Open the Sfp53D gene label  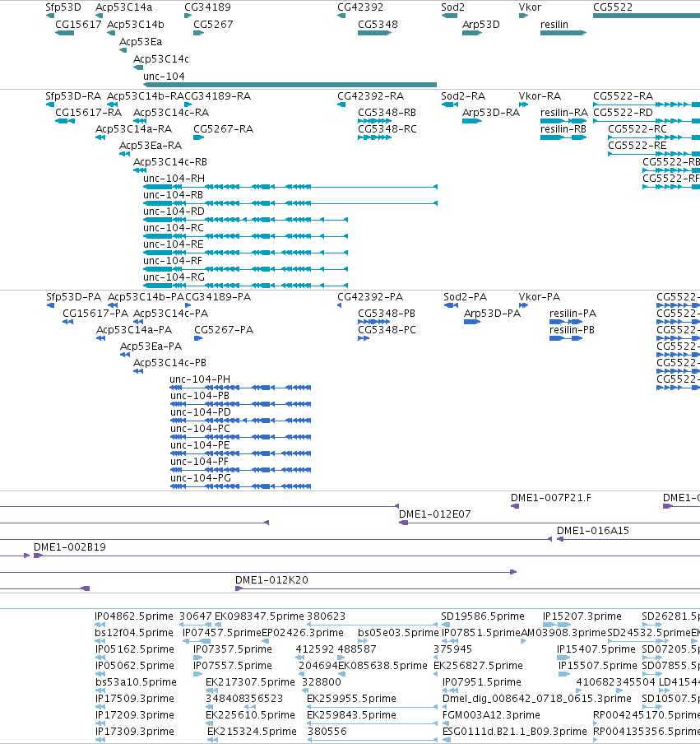click(63, 7)
